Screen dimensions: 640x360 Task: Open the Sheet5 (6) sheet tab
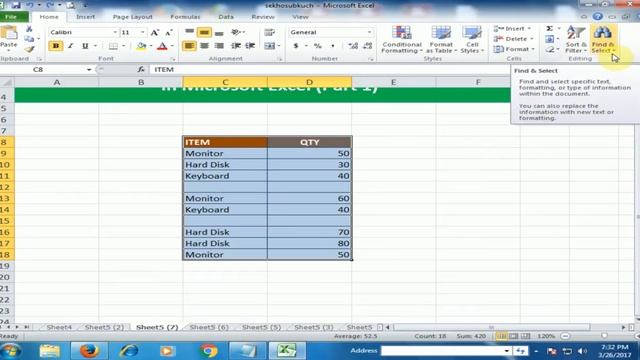coord(209,327)
